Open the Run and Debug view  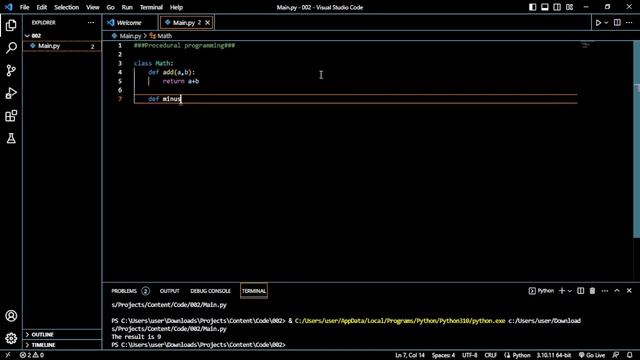tap(11, 93)
